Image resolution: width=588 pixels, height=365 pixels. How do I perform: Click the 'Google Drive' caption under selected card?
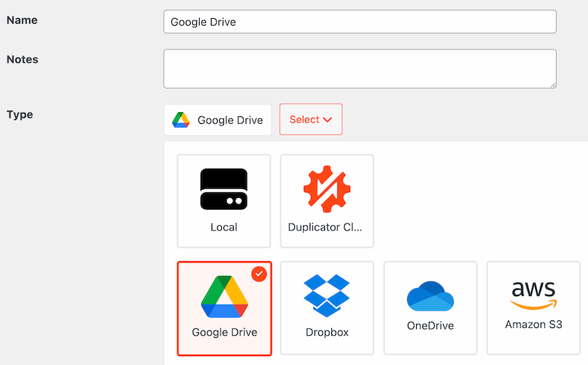click(225, 332)
